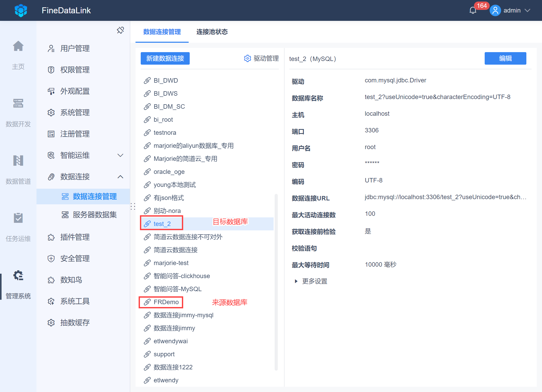The height and width of the screenshot is (392, 542).
Task: Click 新建数据连接 button
Action: click(x=165, y=58)
